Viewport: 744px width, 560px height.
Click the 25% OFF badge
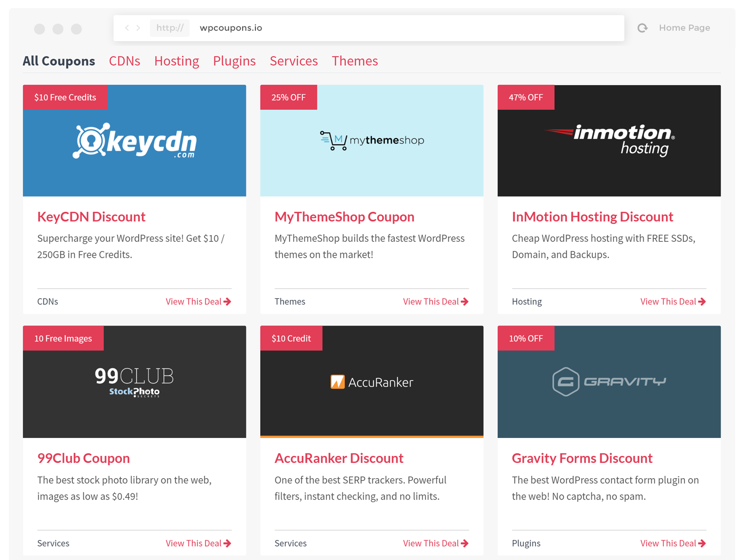point(289,97)
